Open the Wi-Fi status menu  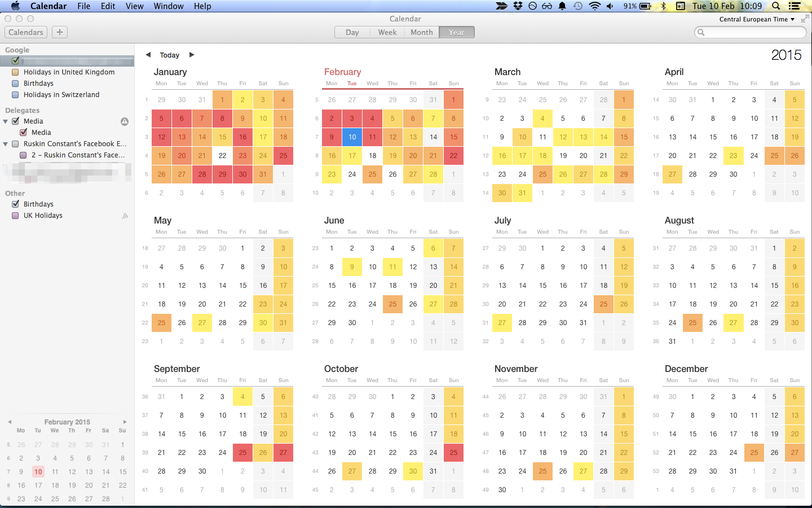[594, 6]
